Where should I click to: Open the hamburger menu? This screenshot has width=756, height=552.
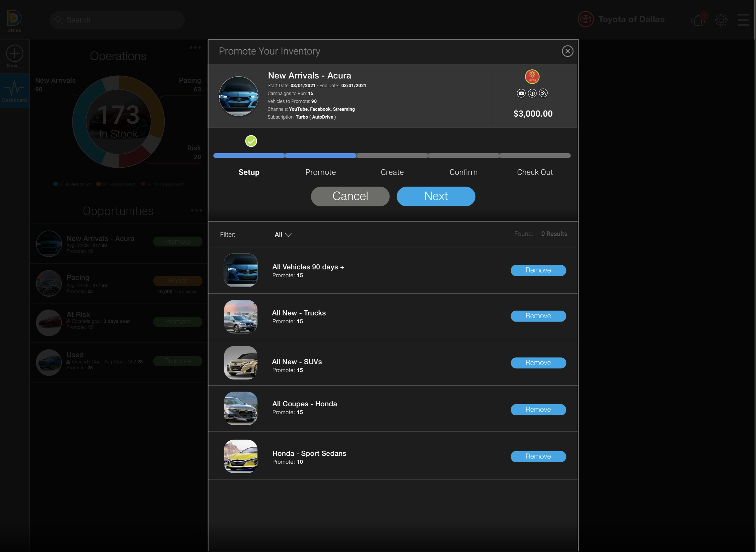(743, 20)
